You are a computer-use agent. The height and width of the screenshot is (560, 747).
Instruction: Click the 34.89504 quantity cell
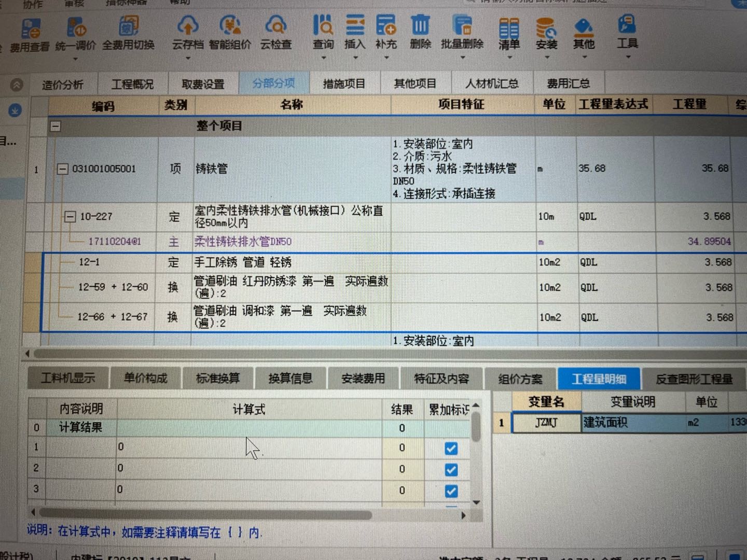694,242
